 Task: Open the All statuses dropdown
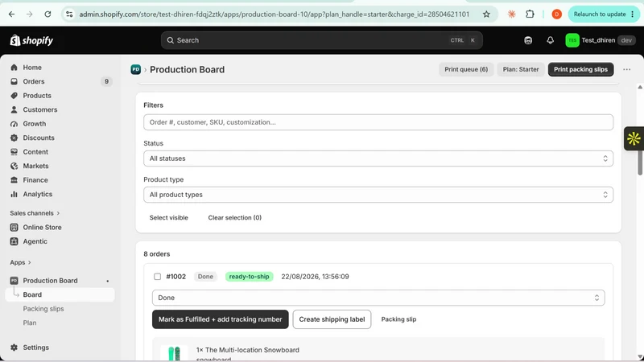coord(378,158)
